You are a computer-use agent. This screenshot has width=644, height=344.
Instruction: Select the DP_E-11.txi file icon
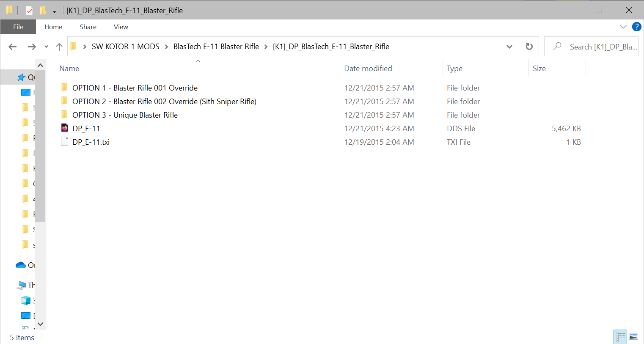65,142
